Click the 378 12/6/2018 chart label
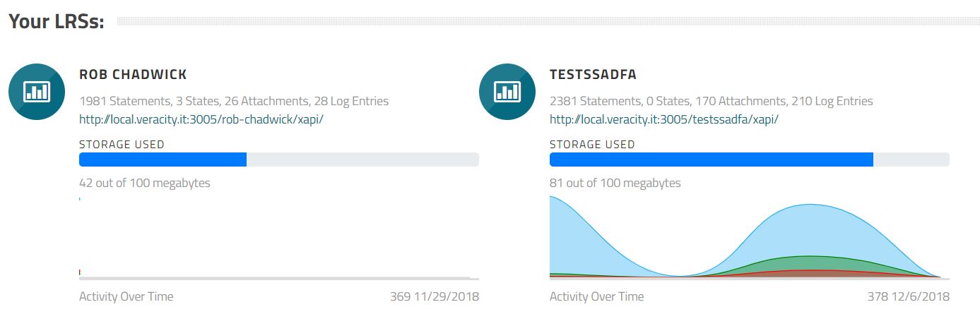The height and width of the screenshot is (331, 980). click(908, 296)
